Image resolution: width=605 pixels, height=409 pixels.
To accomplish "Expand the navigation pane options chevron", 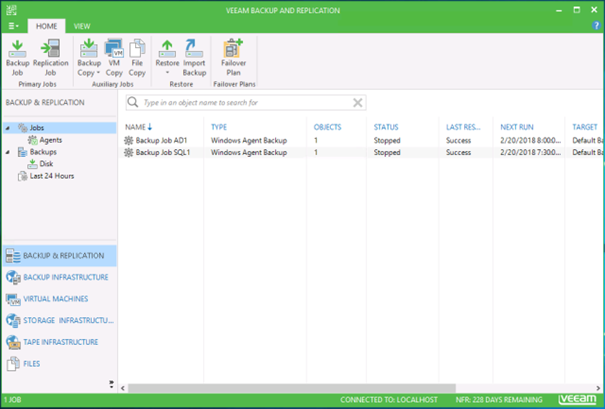I will point(112,384).
